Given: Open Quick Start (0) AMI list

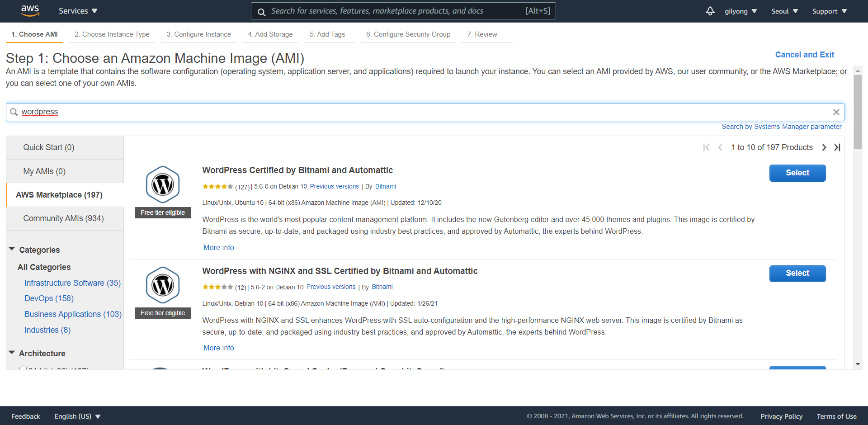Looking at the screenshot, I should pos(65,147).
